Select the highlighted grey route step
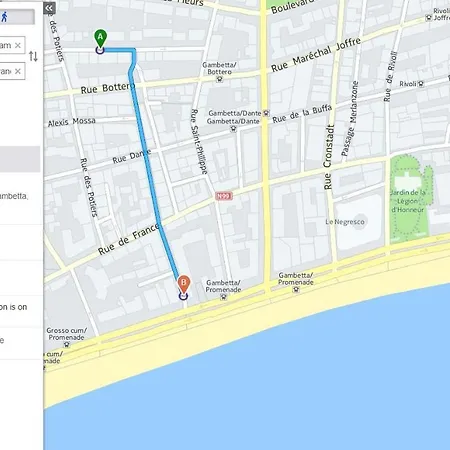Screen dimensions: 450x450 tap(20, 159)
